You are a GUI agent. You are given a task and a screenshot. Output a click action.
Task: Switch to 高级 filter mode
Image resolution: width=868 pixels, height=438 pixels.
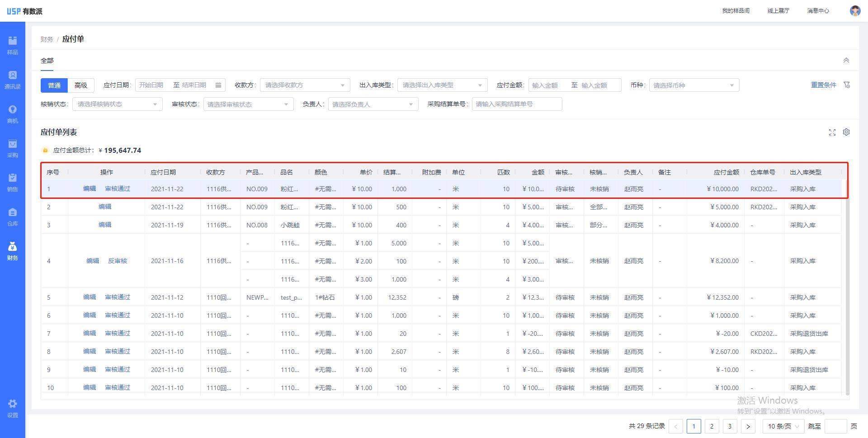pos(81,85)
